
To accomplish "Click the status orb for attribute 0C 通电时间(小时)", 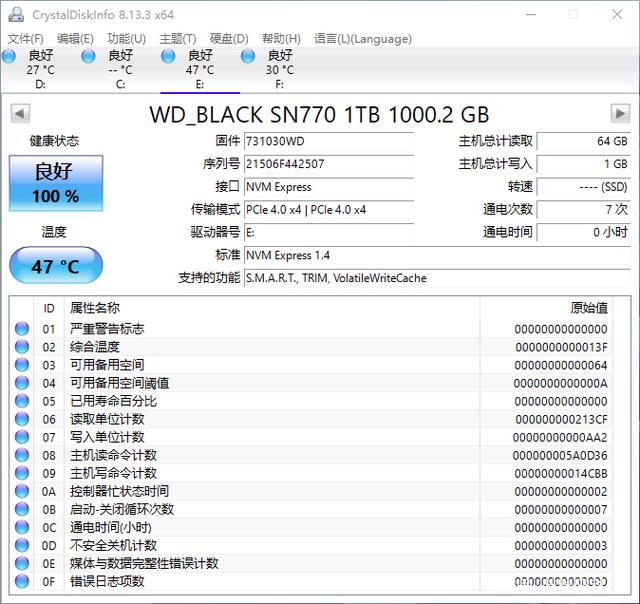I will (22, 527).
